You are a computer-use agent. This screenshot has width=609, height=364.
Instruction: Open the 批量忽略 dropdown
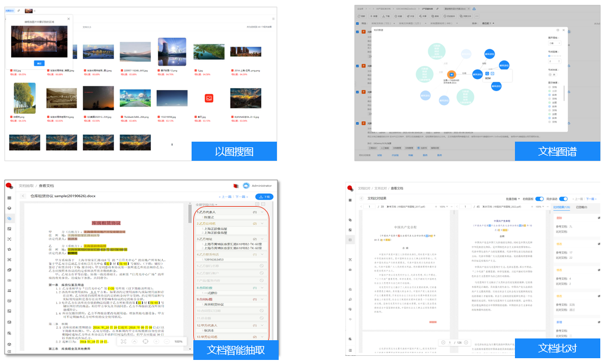pos(513,199)
